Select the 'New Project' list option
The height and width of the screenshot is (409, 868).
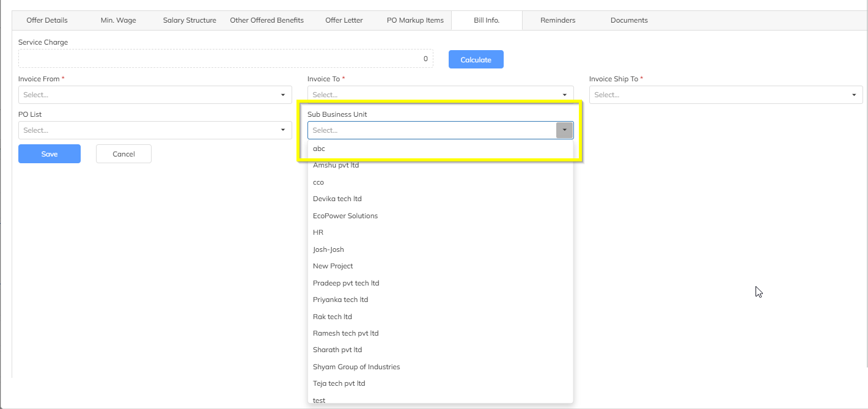pos(333,266)
